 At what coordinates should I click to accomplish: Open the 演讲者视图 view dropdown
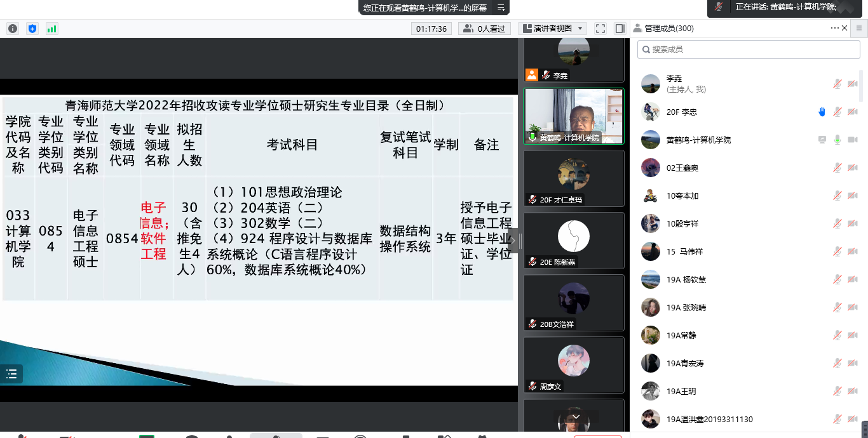tap(552, 29)
